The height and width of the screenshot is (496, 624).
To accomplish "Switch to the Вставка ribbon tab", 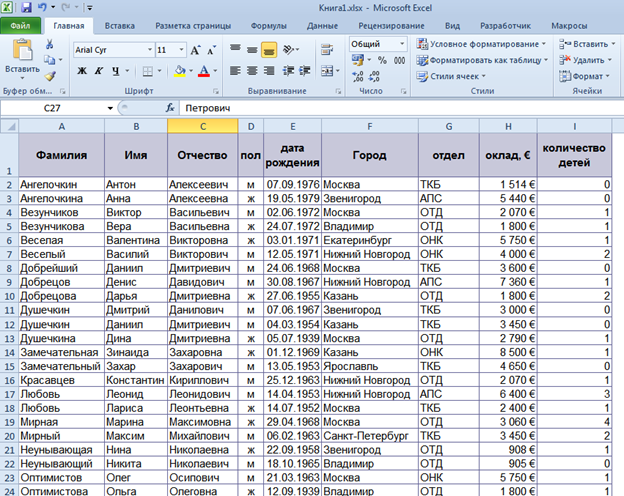I will [120, 24].
